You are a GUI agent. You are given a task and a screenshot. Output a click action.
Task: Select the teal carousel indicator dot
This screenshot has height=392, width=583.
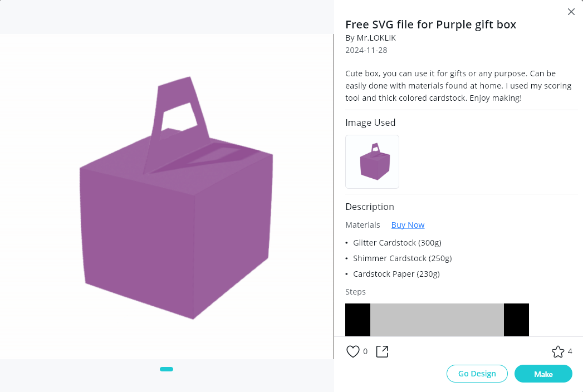(x=166, y=369)
